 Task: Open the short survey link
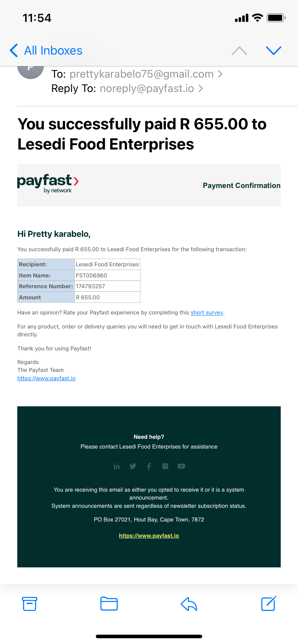[207, 313]
